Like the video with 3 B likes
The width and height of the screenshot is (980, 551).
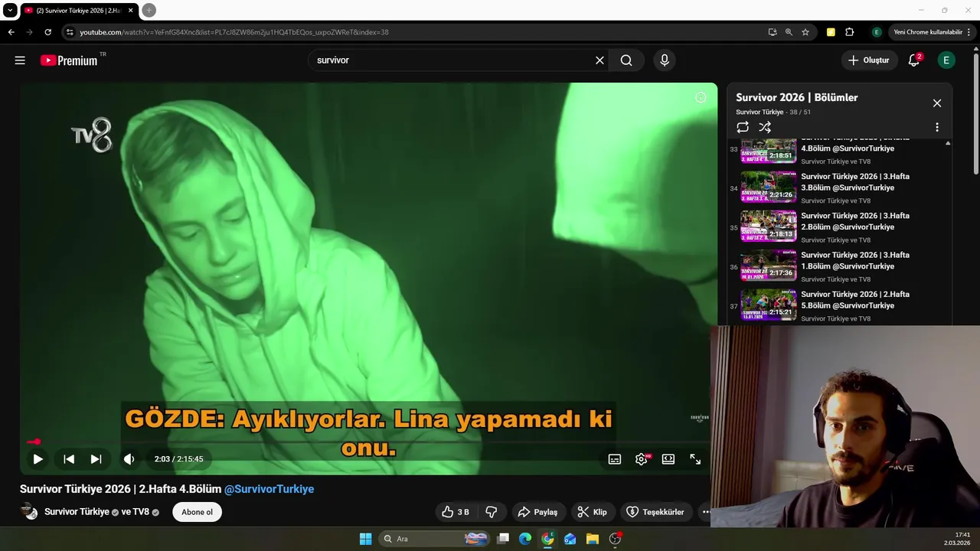(x=455, y=512)
